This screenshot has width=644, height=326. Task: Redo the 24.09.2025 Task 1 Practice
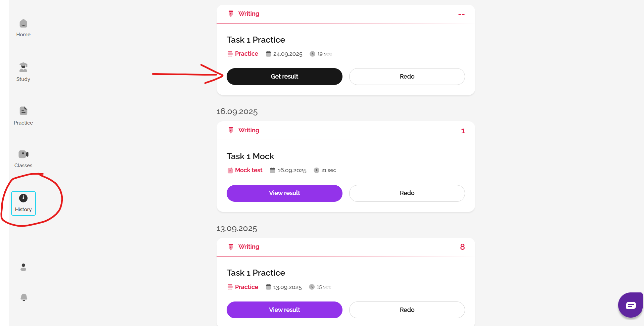tap(407, 77)
